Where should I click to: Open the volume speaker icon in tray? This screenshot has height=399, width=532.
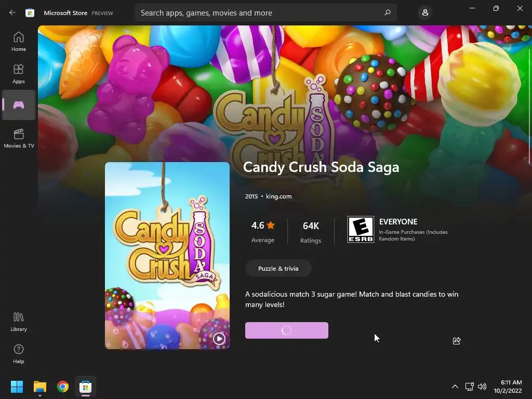pyautogui.click(x=482, y=387)
